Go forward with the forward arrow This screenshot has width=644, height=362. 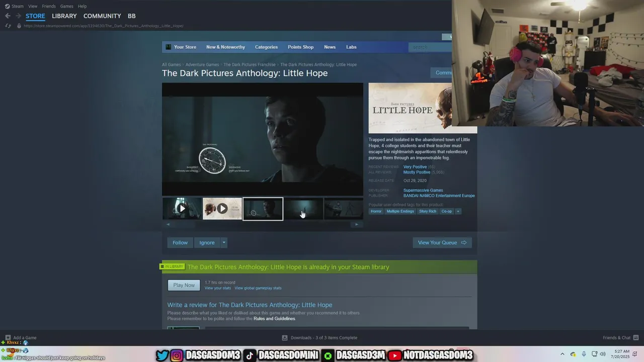(18, 16)
